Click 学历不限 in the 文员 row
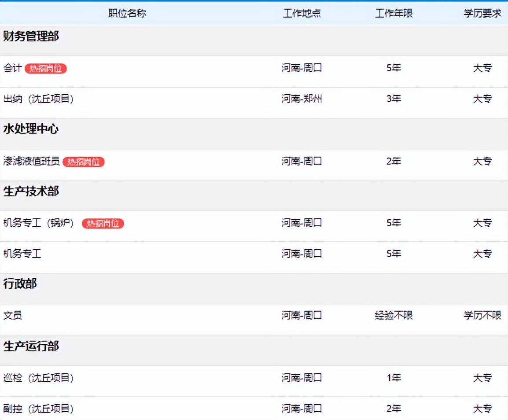 coord(482,315)
